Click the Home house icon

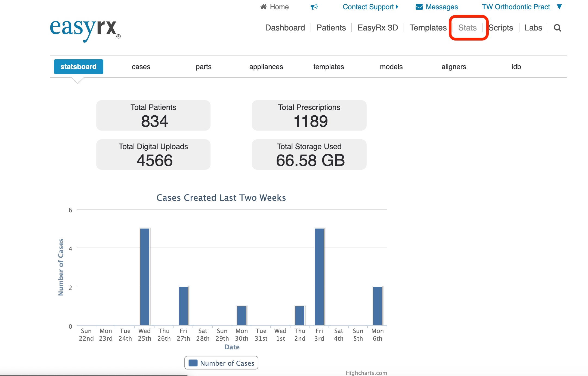click(263, 7)
